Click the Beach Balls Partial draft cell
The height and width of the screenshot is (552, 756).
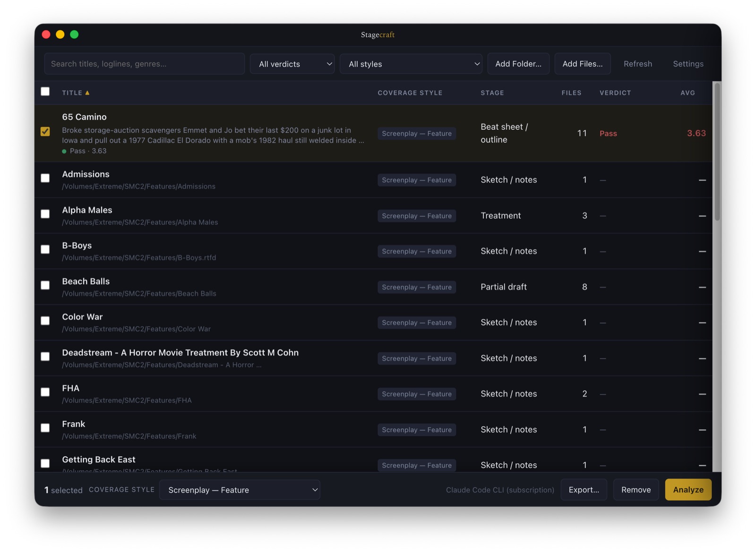pos(504,287)
